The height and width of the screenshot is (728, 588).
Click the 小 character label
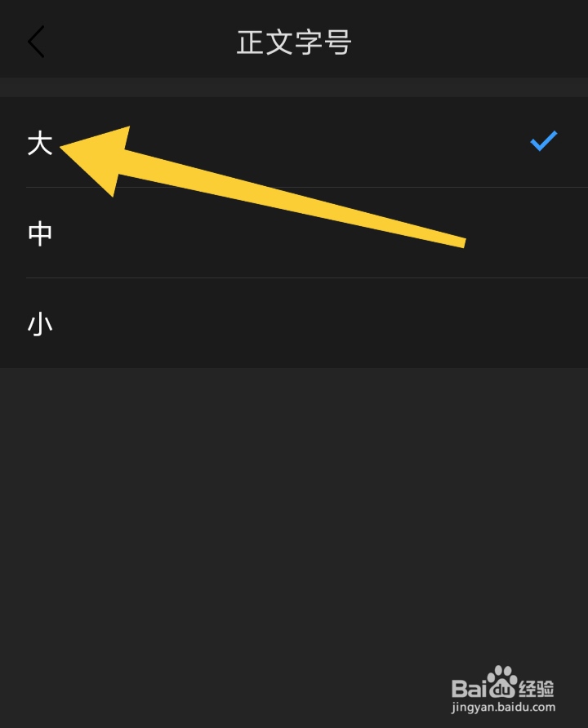point(40,324)
